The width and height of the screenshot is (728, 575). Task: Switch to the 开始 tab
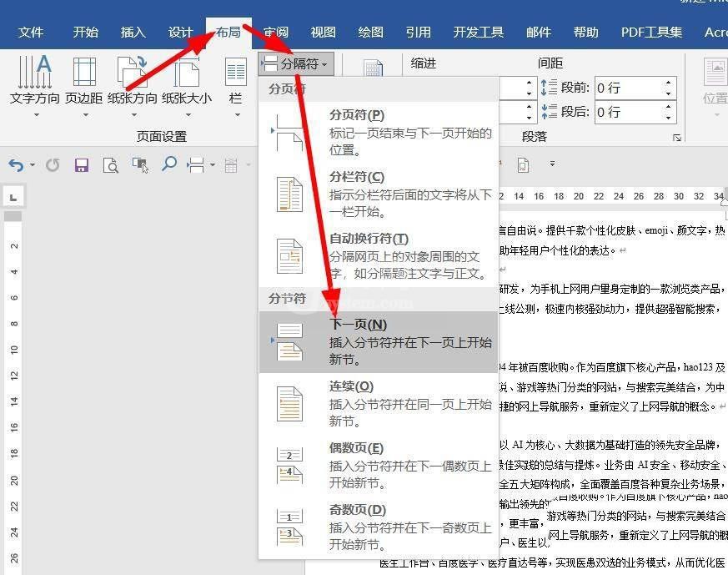85,32
